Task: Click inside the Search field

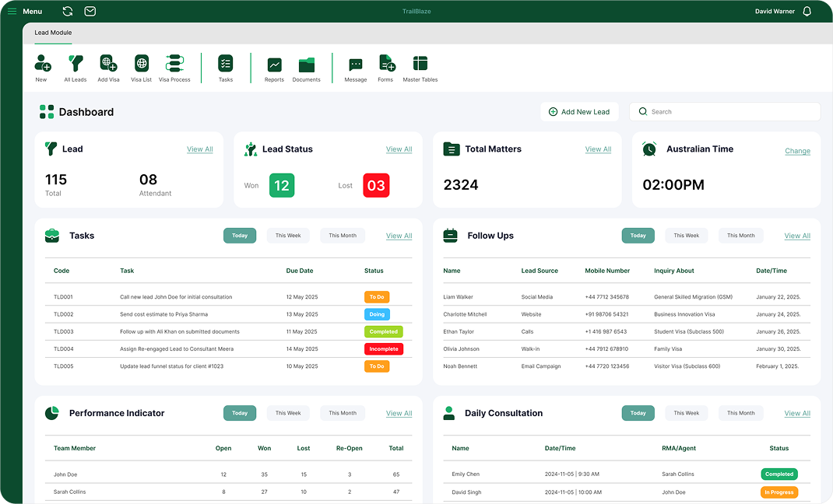Action: 724,111
